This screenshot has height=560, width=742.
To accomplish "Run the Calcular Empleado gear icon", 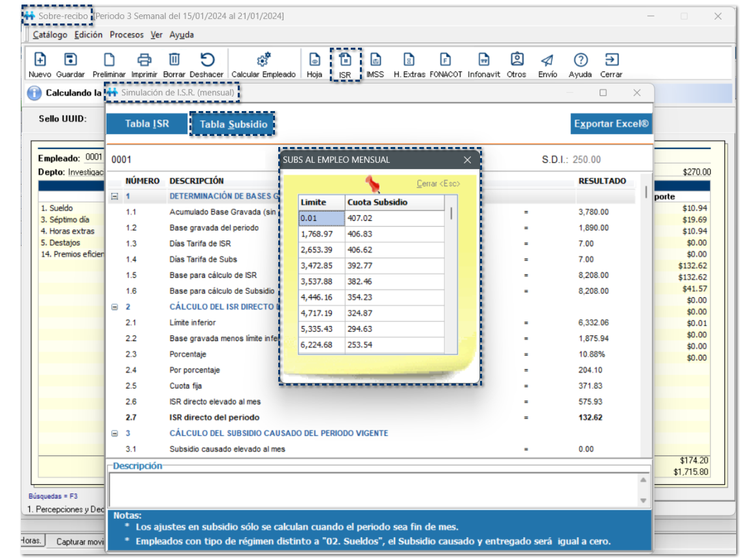I will (264, 60).
